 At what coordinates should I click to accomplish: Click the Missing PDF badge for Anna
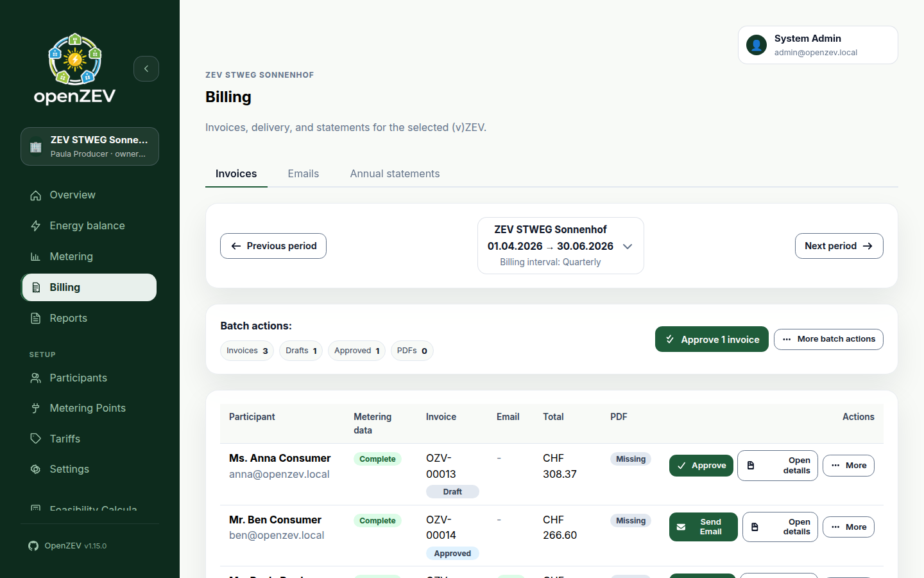(x=631, y=459)
